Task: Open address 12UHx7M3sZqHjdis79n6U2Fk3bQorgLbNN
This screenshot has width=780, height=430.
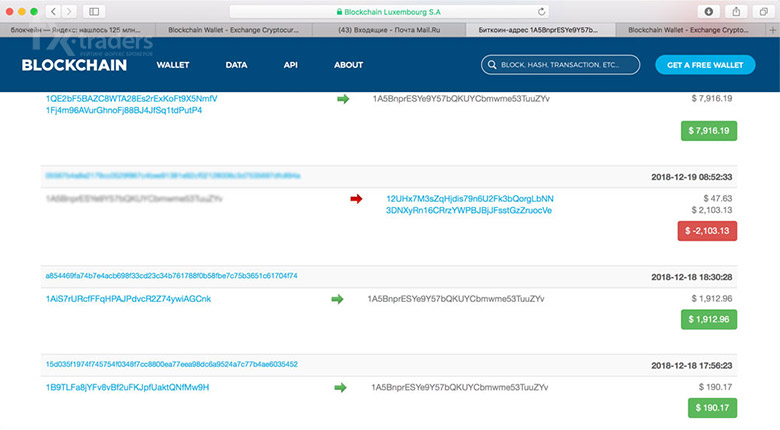Action: point(470,199)
